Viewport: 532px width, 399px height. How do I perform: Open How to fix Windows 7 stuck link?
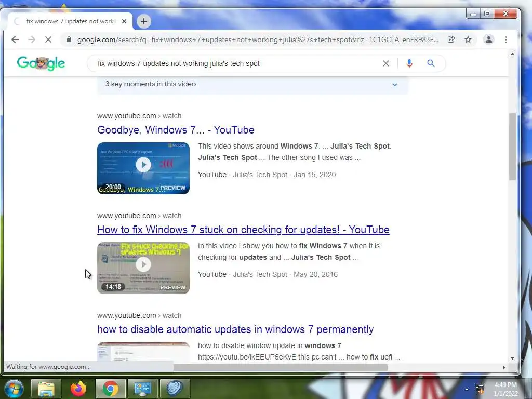243,230
